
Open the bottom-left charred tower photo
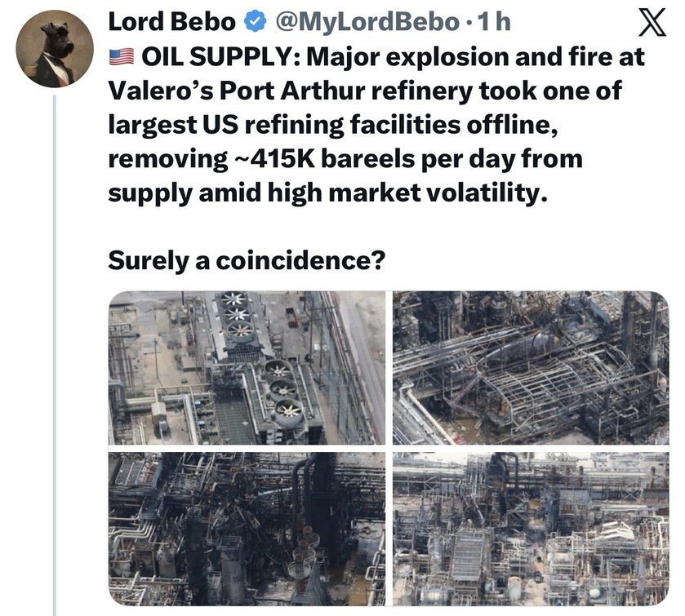(247, 518)
